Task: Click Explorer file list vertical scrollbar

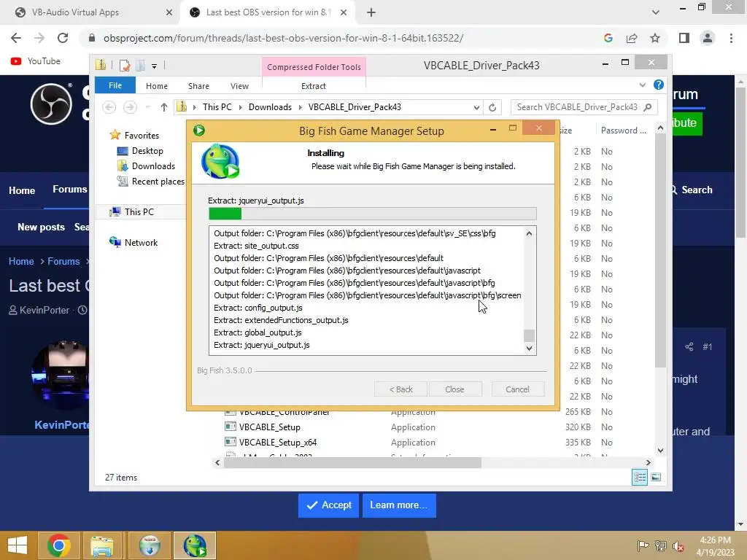Action: click(660, 250)
